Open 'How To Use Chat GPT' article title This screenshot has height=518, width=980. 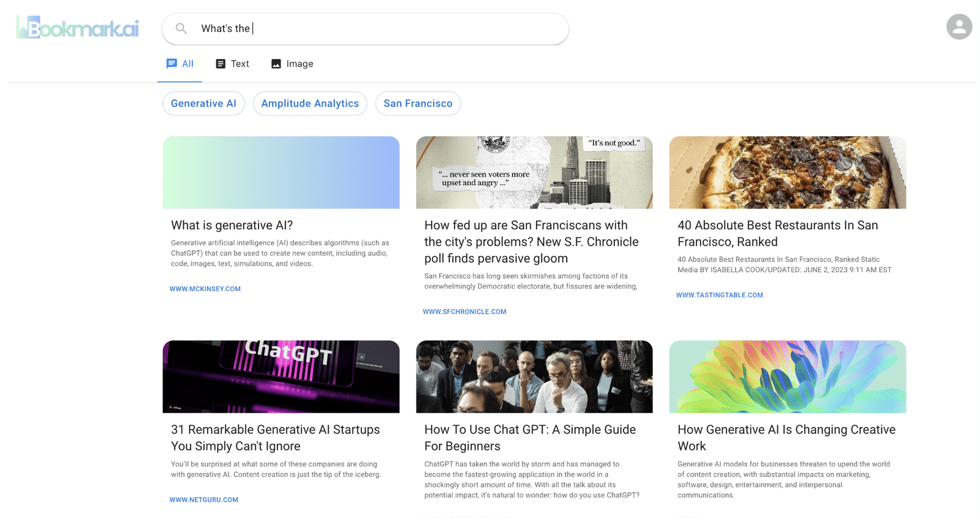pos(530,438)
